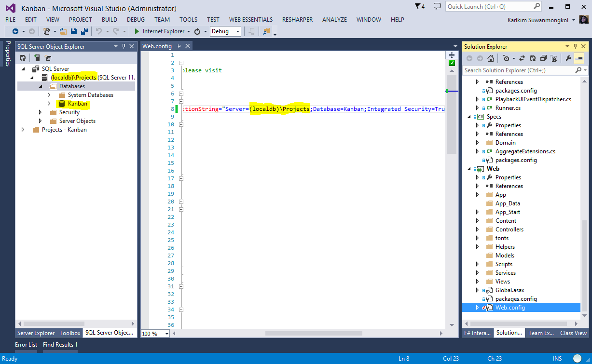Open the DEBUG menu
The image size is (592, 364).
pyautogui.click(x=136, y=20)
